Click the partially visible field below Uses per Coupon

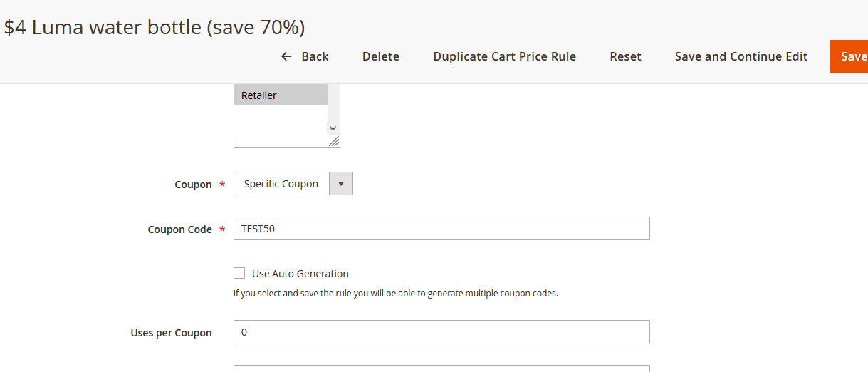pos(441,368)
